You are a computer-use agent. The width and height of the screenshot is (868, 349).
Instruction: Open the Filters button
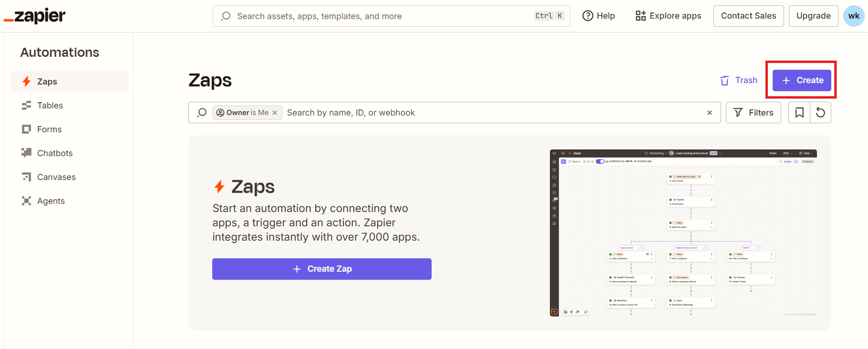pyautogui.click(x=754, y=113)
